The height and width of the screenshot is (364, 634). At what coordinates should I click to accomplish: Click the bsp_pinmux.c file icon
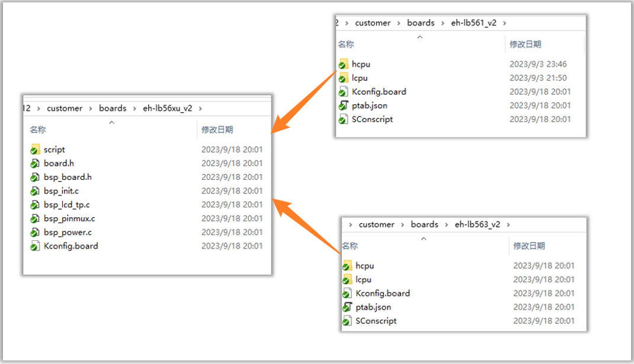click(x=35, y=218)
